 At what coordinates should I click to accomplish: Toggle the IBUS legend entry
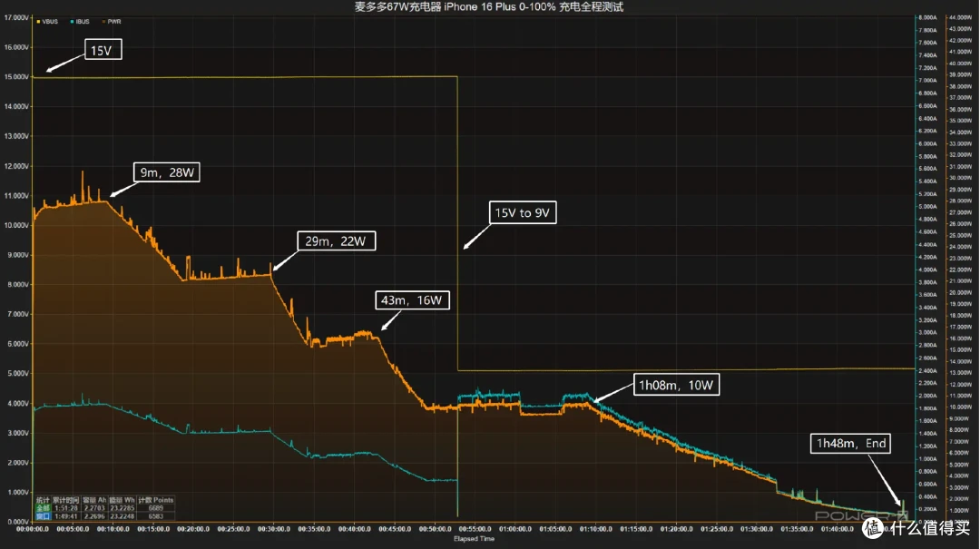[80, 21]
